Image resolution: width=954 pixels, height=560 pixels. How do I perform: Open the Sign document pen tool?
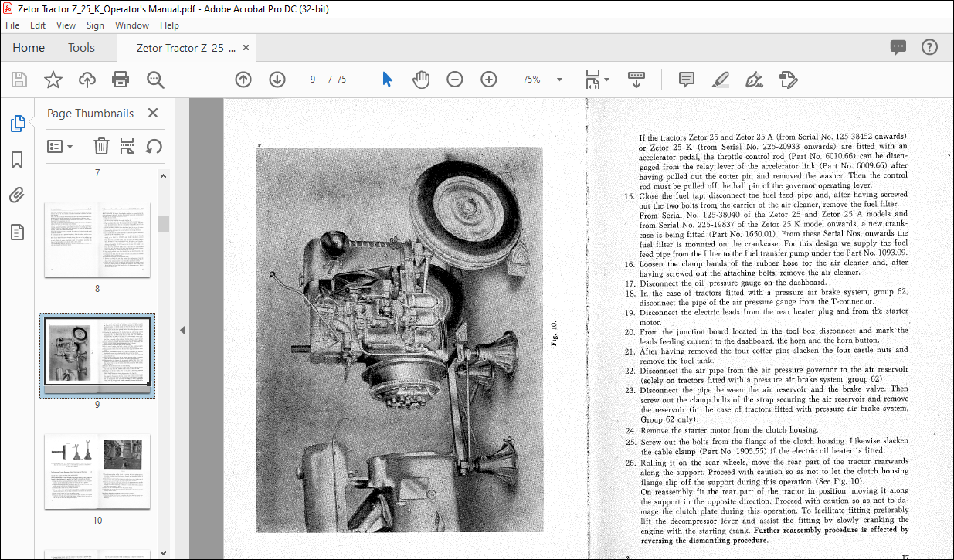[x=754, y=80]
